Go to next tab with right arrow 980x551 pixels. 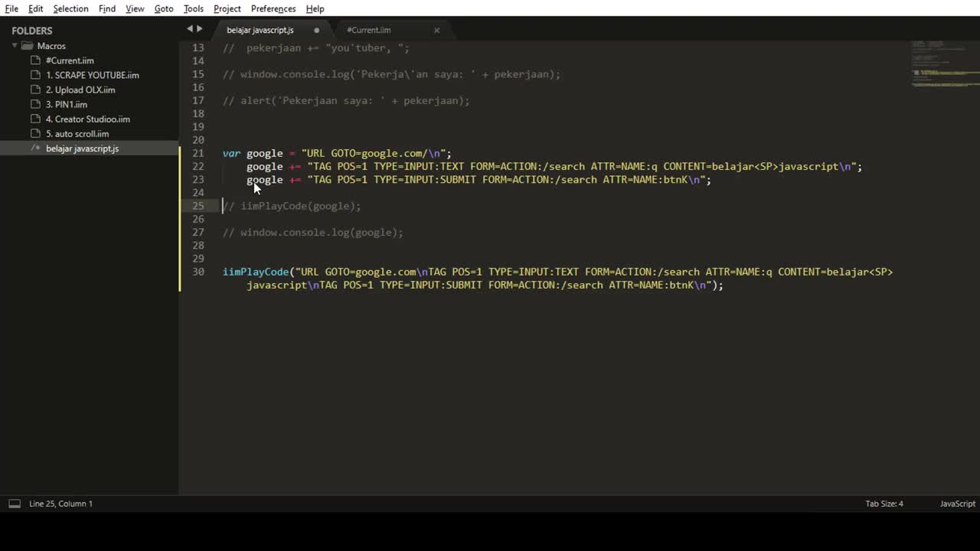tap(200, 29)
